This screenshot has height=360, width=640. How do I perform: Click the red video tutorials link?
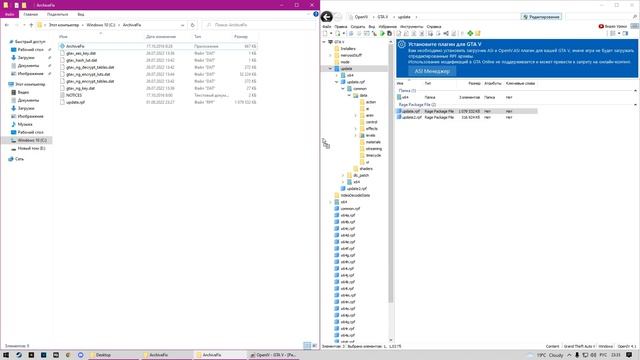(613, 26)
